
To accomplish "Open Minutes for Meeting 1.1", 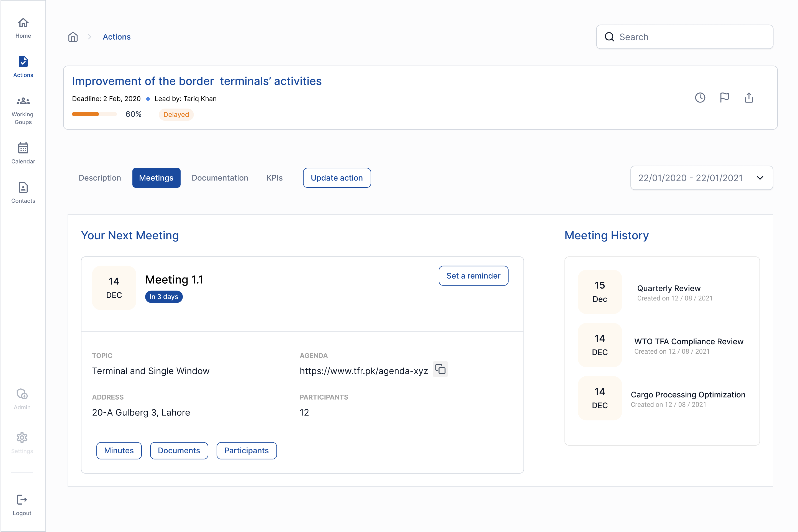I will point(119,451).
